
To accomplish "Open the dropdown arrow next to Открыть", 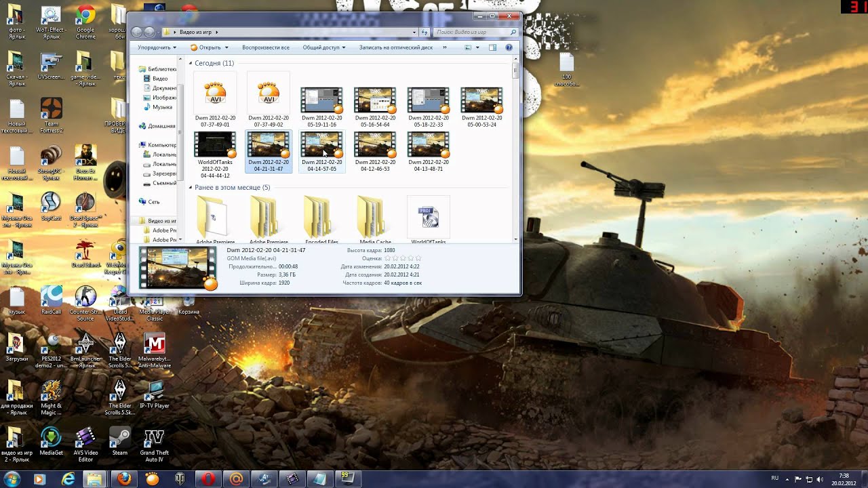I will click(226, 47).
